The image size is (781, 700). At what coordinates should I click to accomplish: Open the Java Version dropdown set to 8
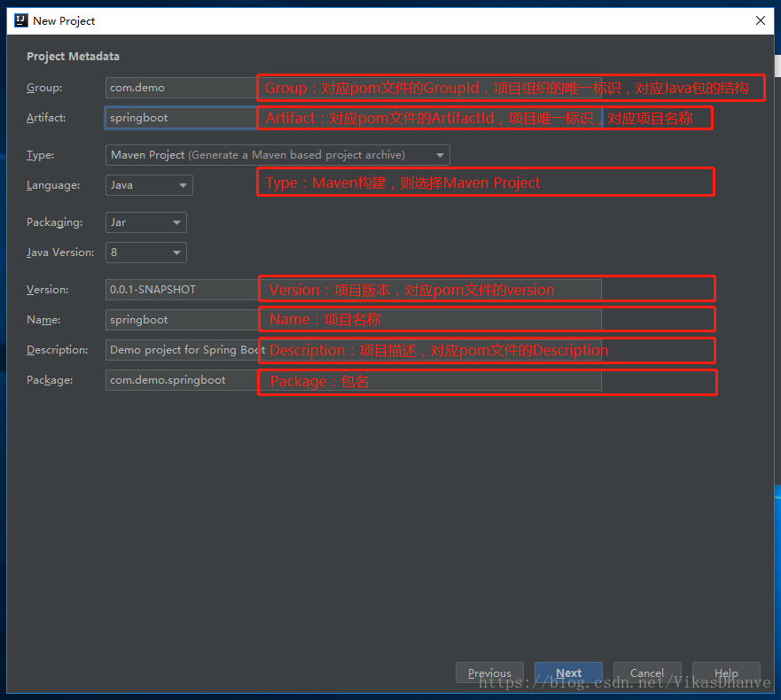[146, 253]
